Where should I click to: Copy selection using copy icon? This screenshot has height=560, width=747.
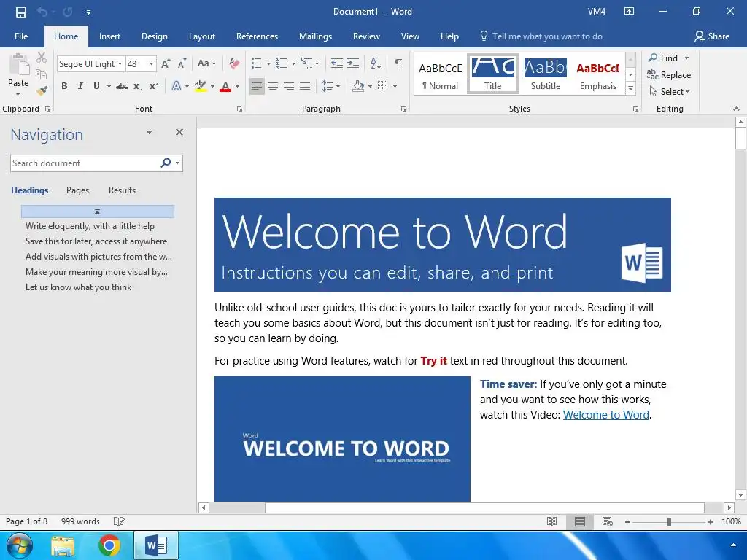click(x=42, y=74)
